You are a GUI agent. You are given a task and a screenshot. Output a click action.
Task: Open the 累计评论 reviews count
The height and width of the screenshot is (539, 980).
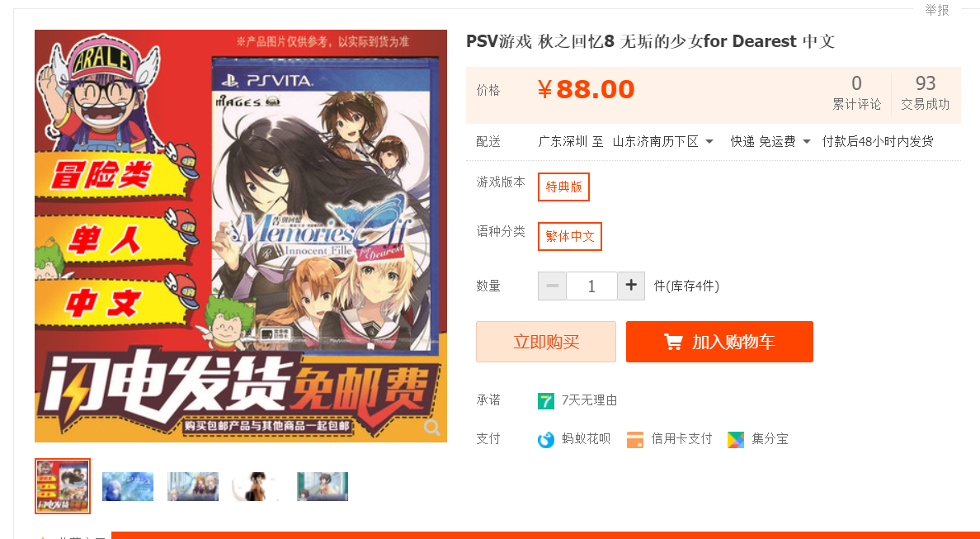coord(856,92)
